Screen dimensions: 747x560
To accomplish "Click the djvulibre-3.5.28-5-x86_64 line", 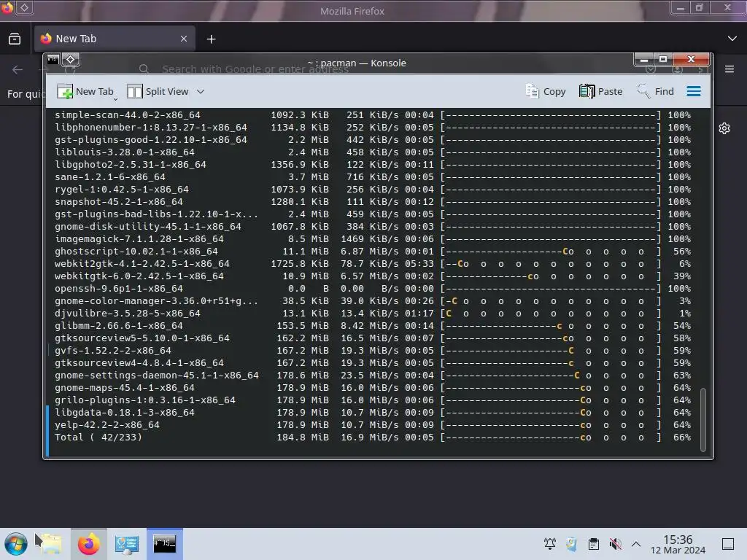I will (373, 314).
